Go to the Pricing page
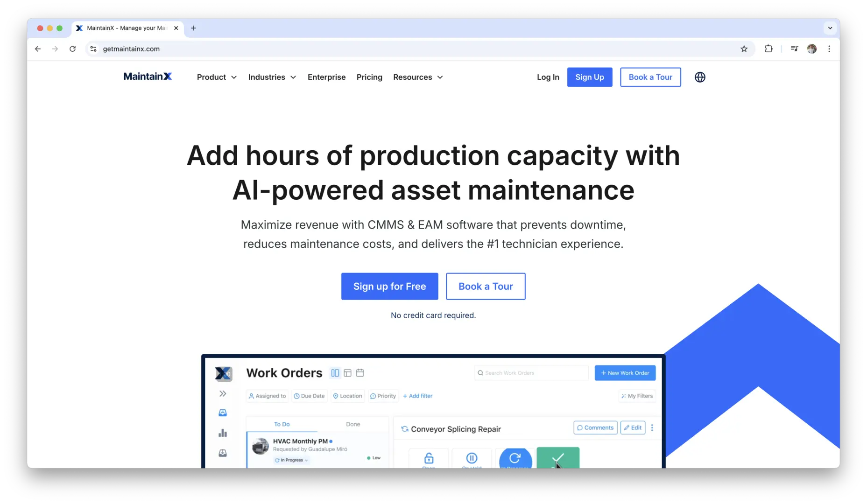 pyautogui.click(x=369, y=77)
